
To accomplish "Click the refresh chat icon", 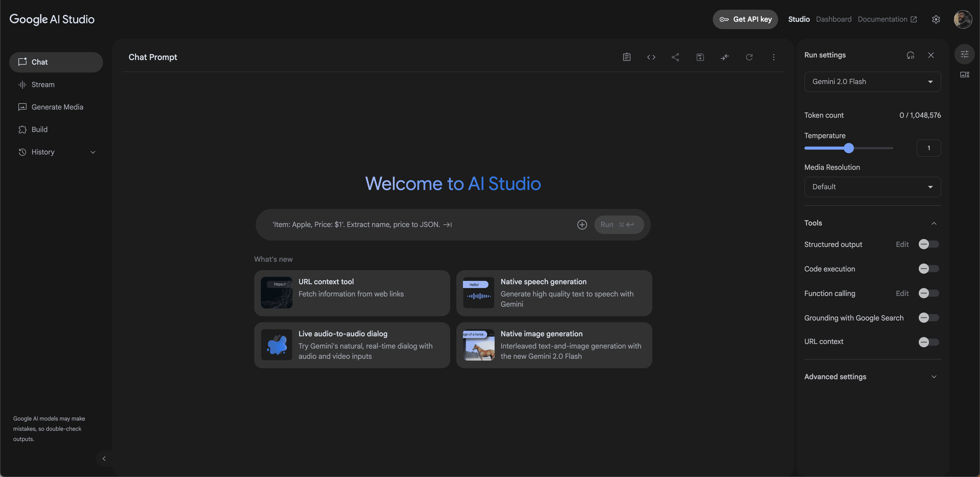I will (x=749, y=57).
